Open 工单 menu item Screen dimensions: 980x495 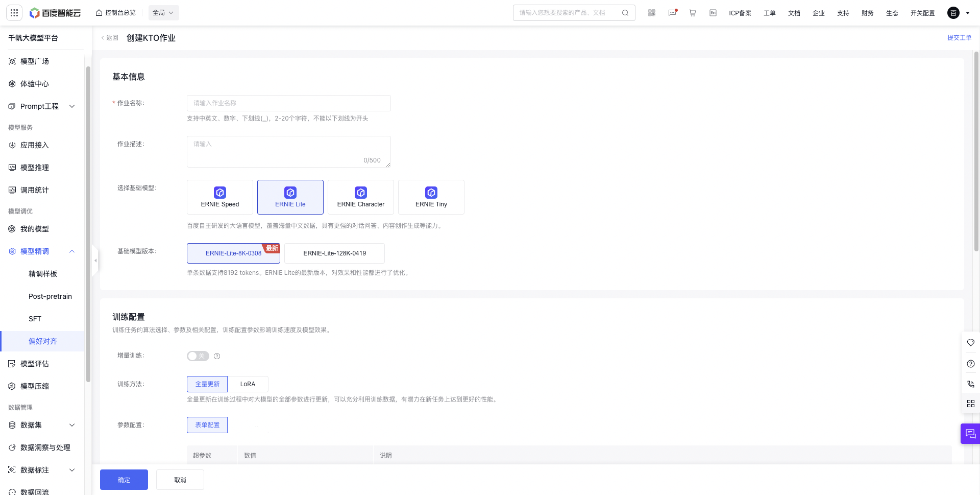point(770,13)
